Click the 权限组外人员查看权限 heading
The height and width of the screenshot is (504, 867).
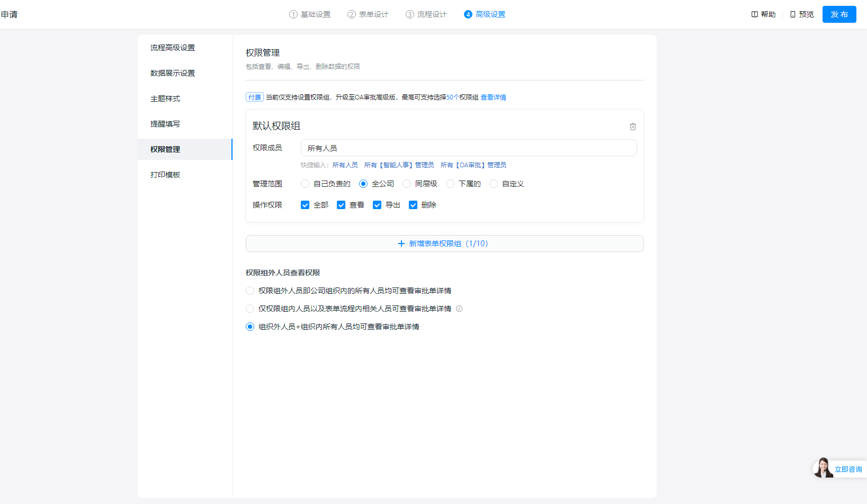coord(283,273)
